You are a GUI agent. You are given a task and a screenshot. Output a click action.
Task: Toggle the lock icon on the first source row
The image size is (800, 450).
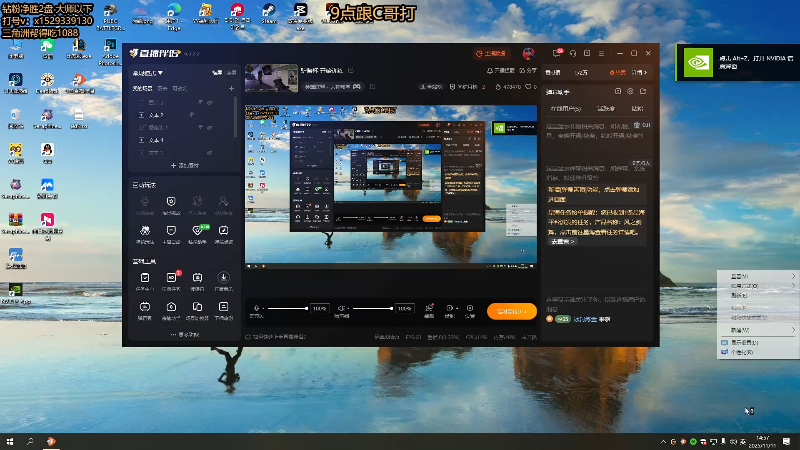pyautogui.click(x=200, y=103)
